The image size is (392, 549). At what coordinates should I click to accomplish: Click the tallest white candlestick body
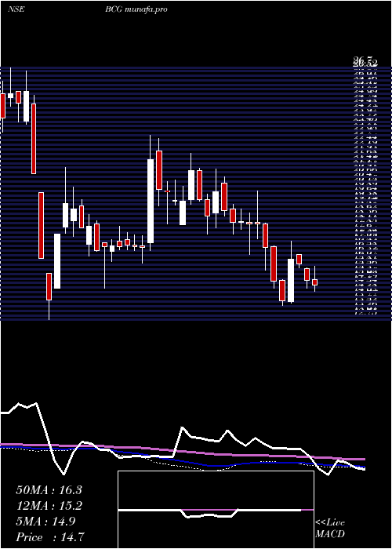click(151, 201)
